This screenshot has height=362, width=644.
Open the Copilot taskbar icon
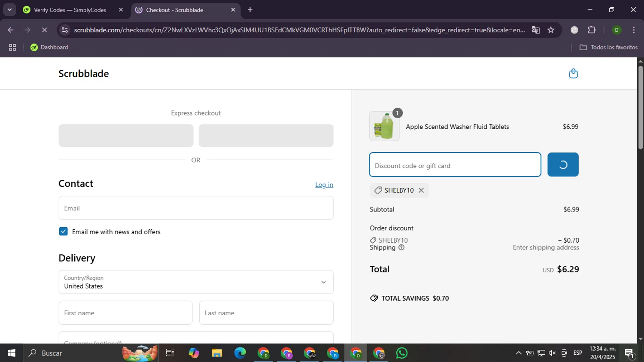pyautogui.click(x=194, y=353)
